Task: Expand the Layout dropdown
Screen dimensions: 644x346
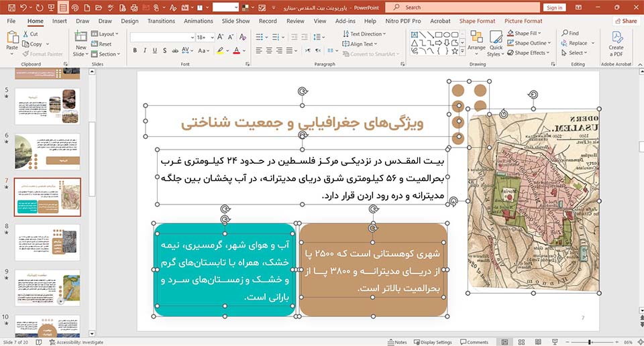Action: (x=105, y=34)
